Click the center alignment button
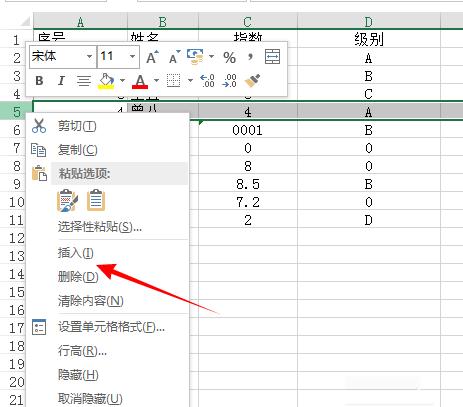Screen dimensions: 463x407 [84, 81]
